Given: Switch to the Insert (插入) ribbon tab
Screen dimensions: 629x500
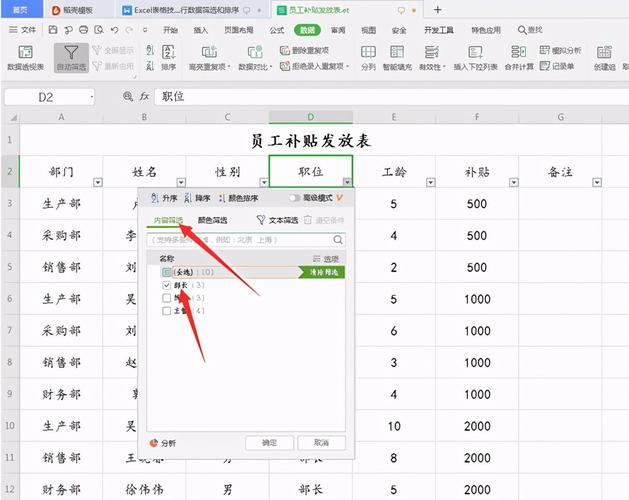Looking at the screenshot, I should [201, 30].
